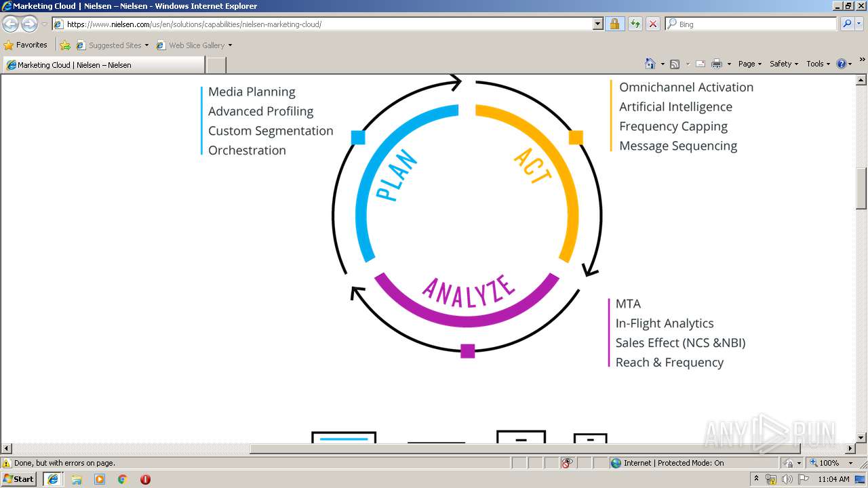The image size is (868, 488).
Task: Click the Stop loading red X icon
Action: point(652,24)
